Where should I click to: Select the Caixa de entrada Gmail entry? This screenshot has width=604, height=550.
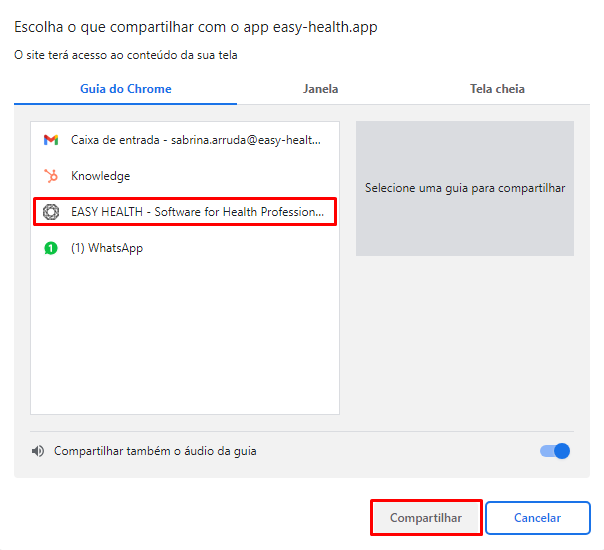[x=196, y=140]
